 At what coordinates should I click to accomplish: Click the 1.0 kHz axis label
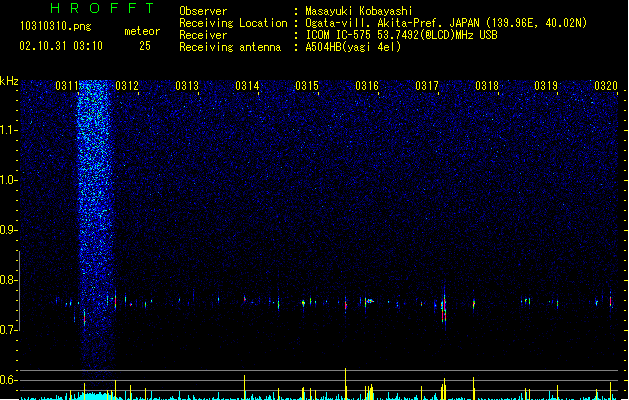pos(9,180)
